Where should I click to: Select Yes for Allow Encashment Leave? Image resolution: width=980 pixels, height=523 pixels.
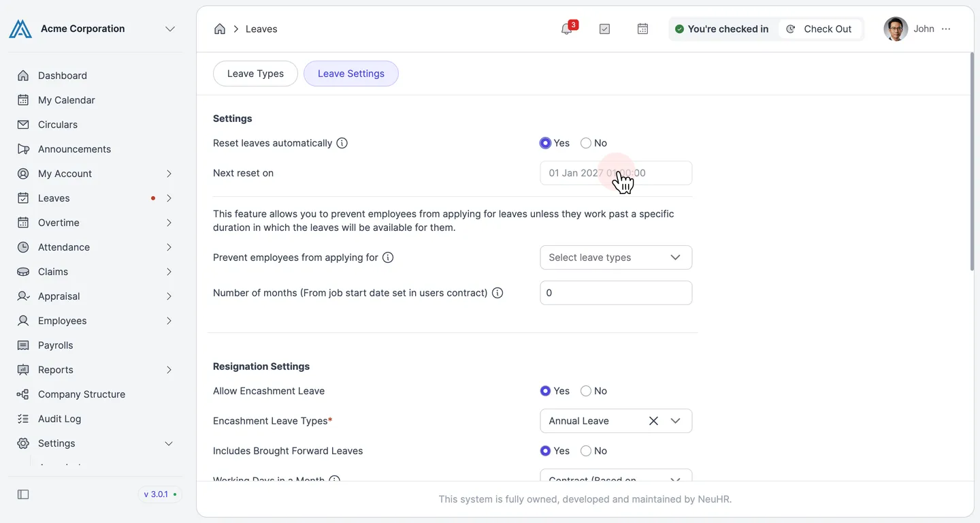(x=545, y=391)
